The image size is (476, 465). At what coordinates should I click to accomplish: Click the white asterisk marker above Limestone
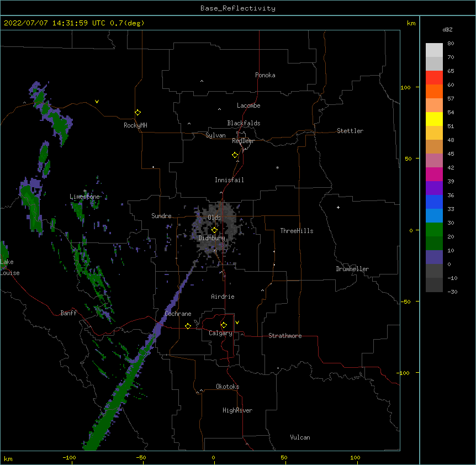click(85, 191)
